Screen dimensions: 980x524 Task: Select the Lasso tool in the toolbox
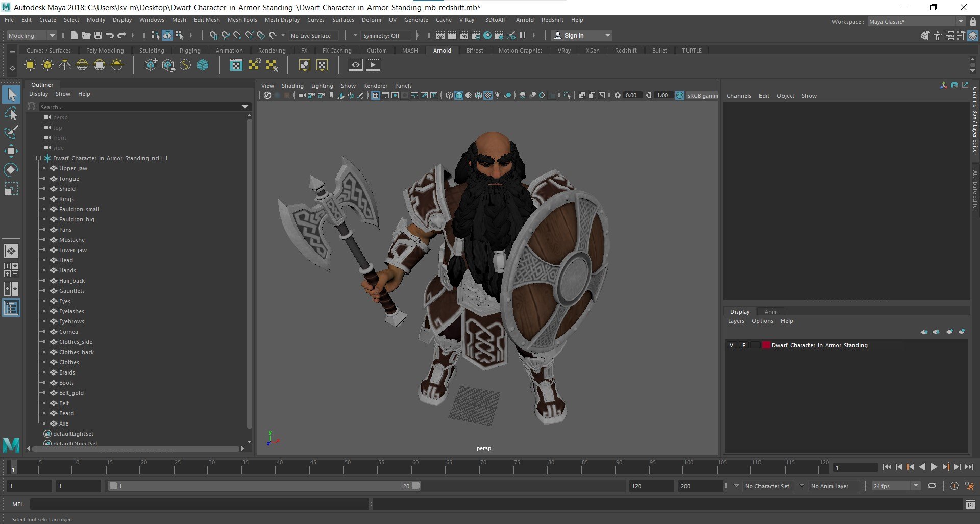click(x=11, y=113)
